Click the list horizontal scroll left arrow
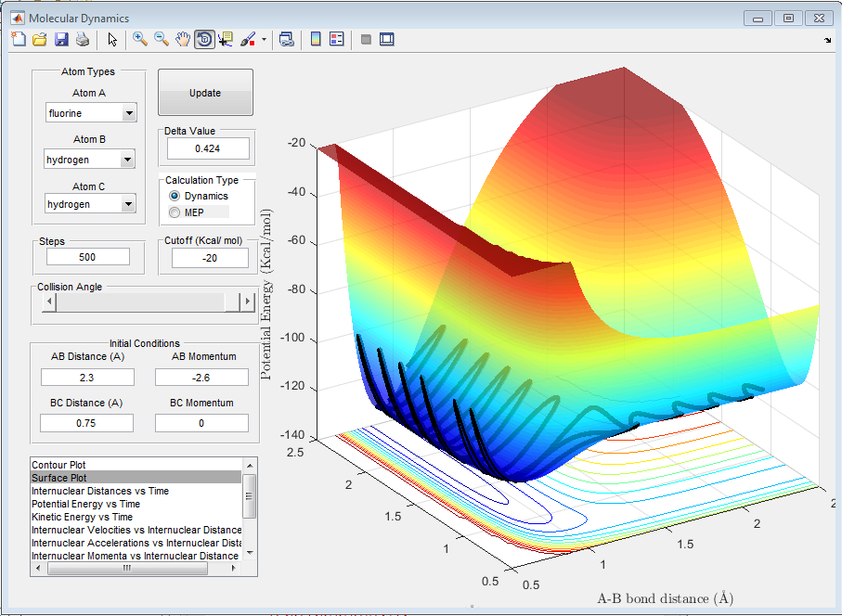The image size is (842, 616). (x=37, y=568)
